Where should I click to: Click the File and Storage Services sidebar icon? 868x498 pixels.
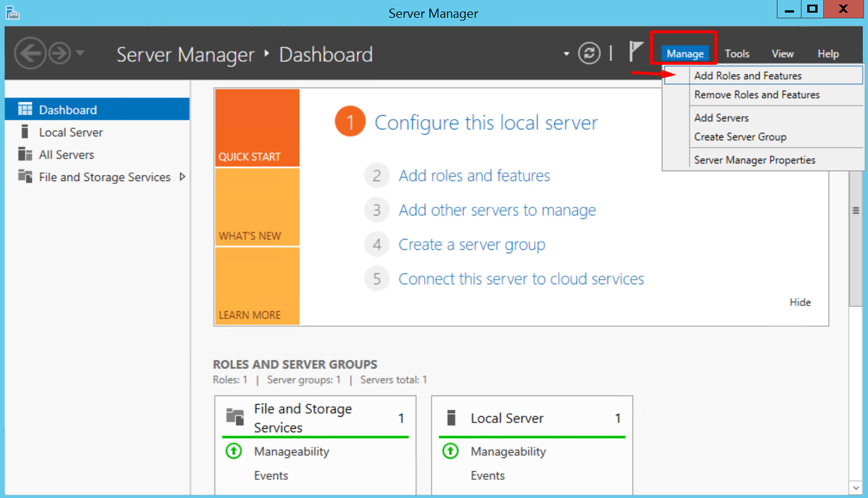pos(25,177)
